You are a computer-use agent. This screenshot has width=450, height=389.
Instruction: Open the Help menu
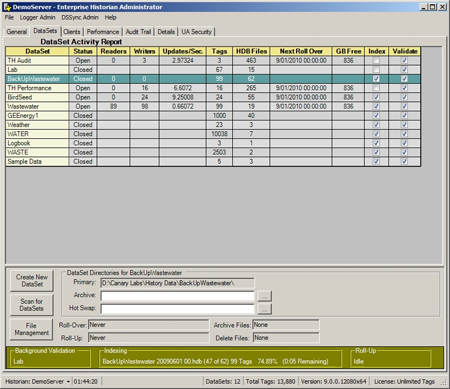click(110, 17)
